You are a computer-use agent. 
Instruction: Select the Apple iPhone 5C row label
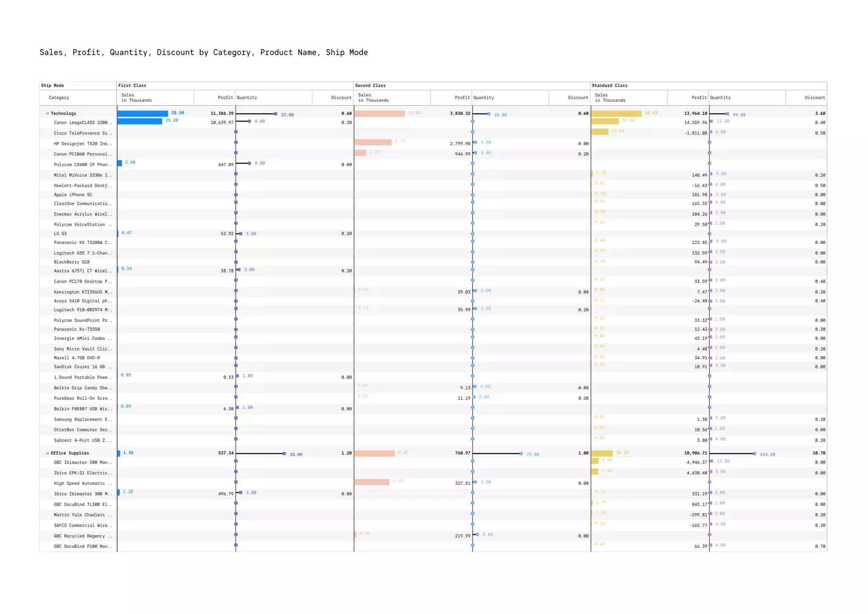coord(73,195)
